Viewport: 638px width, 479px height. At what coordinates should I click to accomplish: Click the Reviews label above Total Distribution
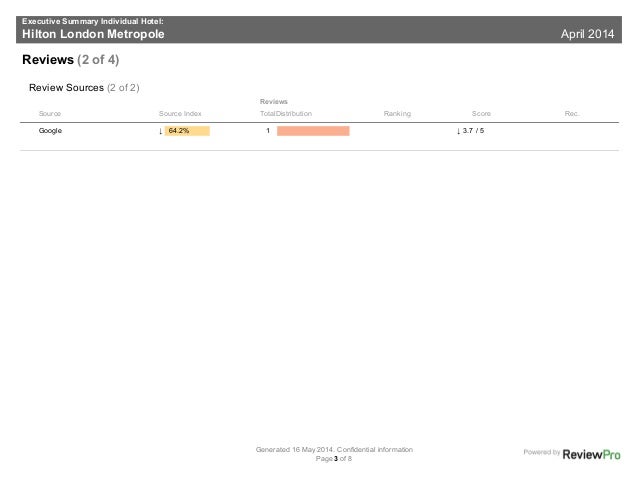pyautogui.click(x=273, y=101)
